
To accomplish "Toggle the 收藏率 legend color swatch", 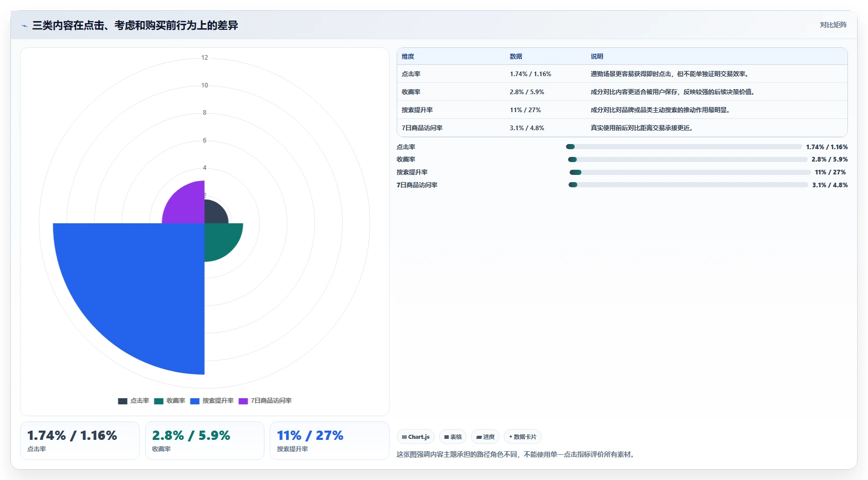I will [158, 401].
